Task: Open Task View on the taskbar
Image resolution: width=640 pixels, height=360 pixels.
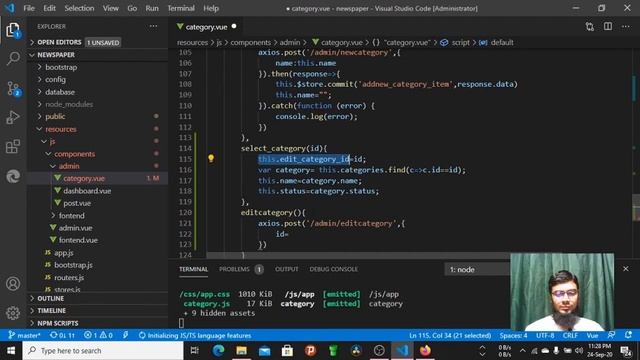Action: (x=195, y=351)
